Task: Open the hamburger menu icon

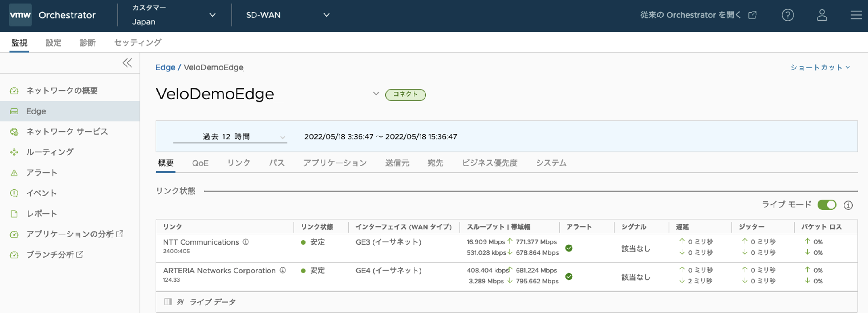Action: [x=856, y=15]
